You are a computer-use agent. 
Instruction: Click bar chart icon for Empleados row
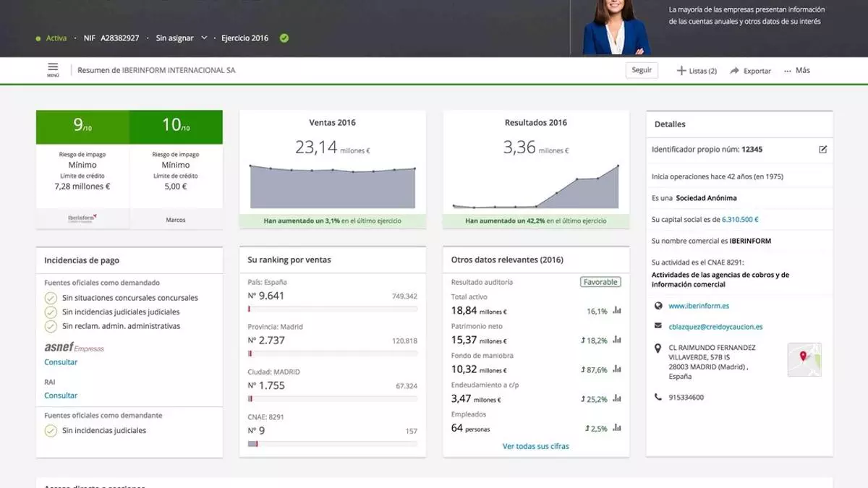pyautogui.click(x=617, y=429)
